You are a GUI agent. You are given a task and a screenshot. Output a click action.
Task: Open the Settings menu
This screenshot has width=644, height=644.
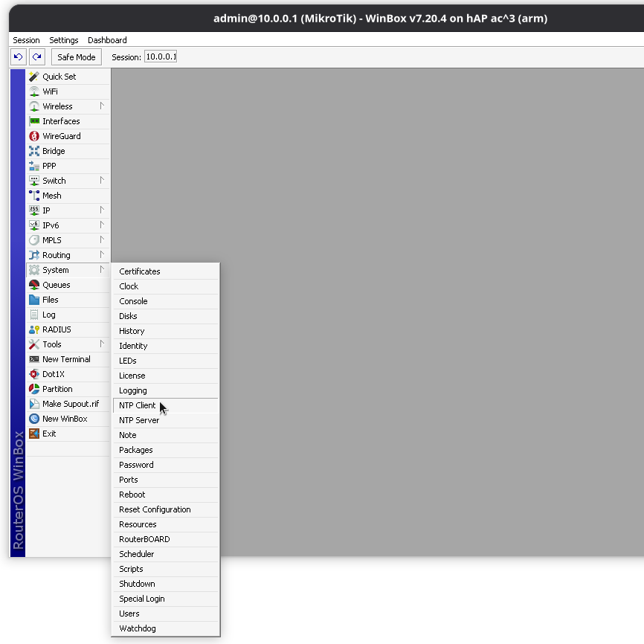point(64,40)
